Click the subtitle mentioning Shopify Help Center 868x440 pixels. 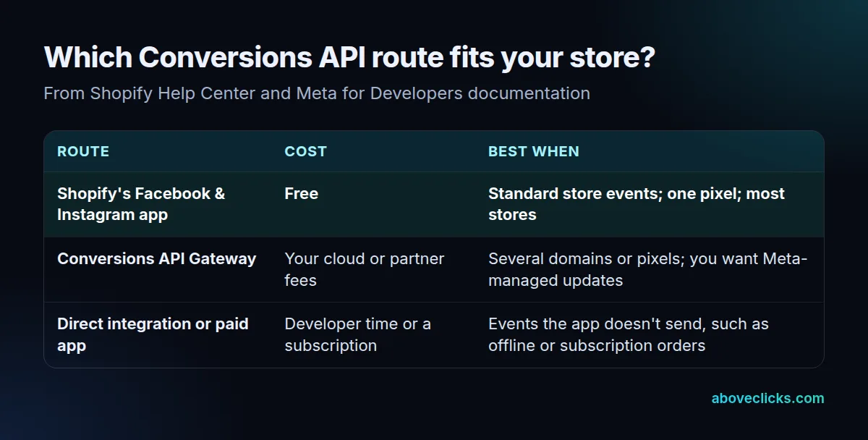point(317,93)
